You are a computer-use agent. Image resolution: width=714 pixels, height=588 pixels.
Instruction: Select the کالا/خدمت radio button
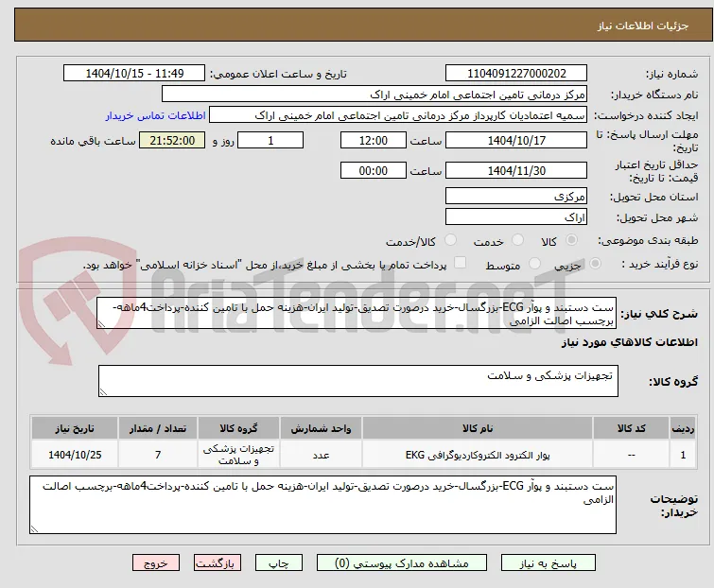(450, 240)
